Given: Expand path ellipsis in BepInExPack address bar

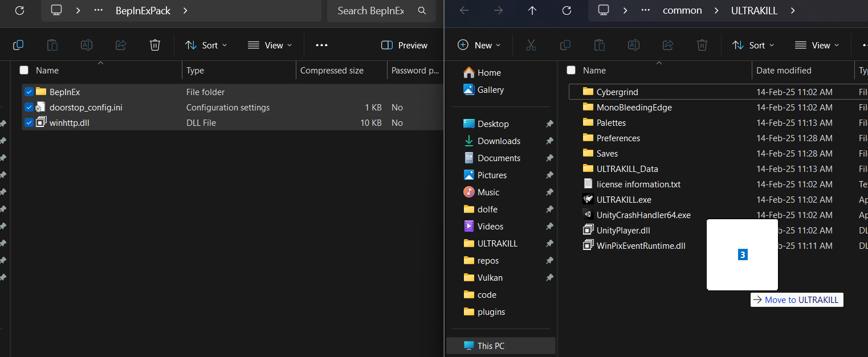Looking at the screenshot, I should (99, 11).
